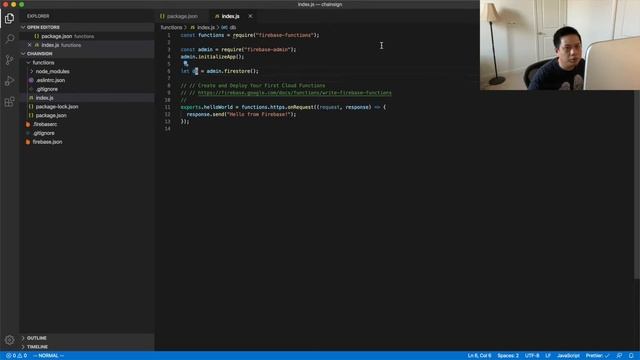Click the NORMAL vim mode status indicator
The width and height of the screenshot is (640, 360).
pyautogui.click(x=49, y=356)
